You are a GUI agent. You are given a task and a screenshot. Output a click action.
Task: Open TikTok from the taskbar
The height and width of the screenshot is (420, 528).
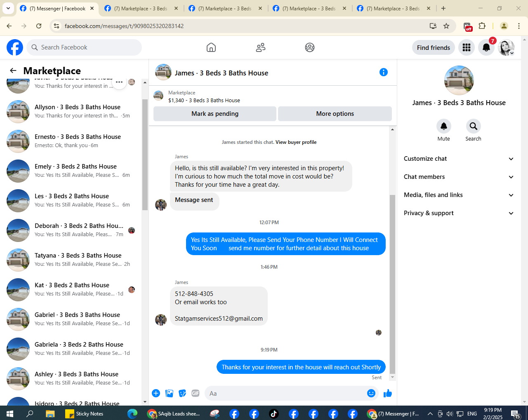pyautogui.click(x=274, y=413)
